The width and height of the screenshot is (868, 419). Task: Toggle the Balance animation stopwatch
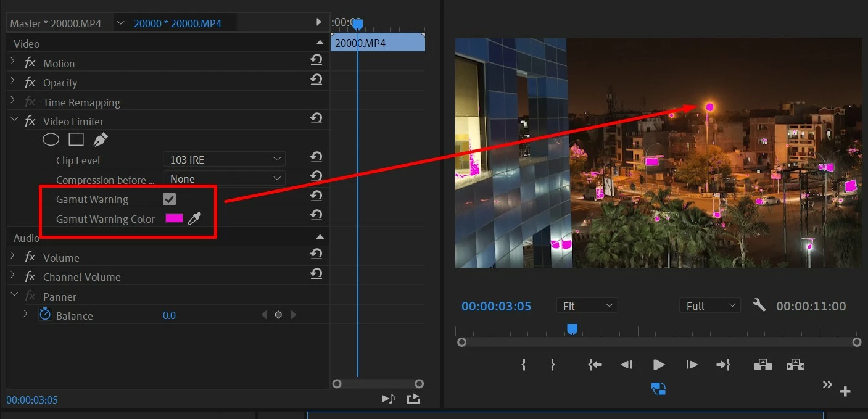45,314
